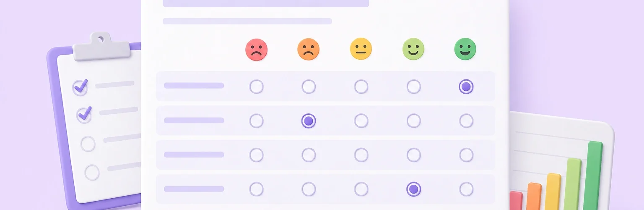Select second row radio under dark green face
The width and height of the screenshot is (644, 210).
pyautogui.click(x=466, y=121)
